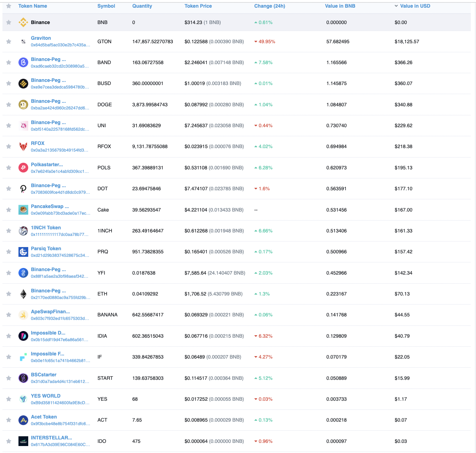476x453 pixels.
Task: Sort the table by Symbol header
Action: [106, 6]
